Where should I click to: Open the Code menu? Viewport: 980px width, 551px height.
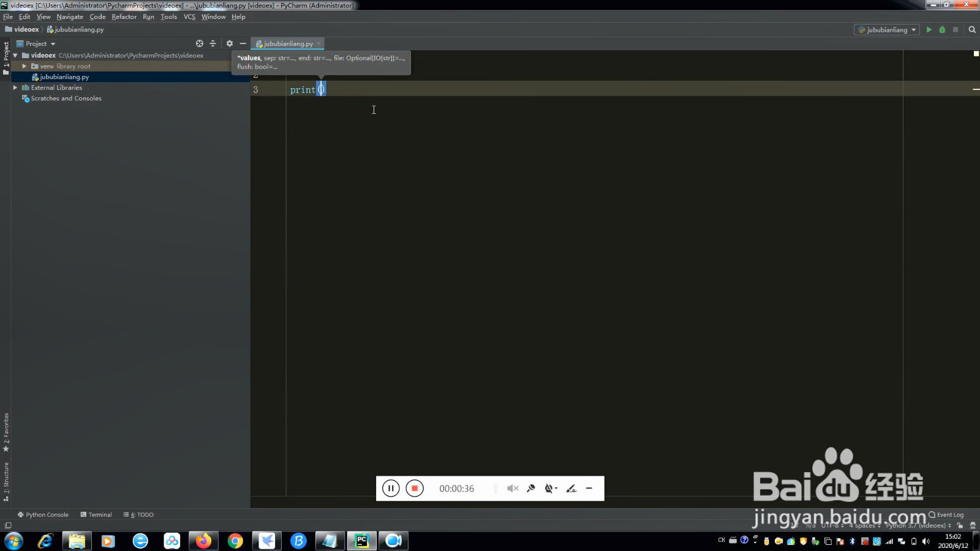coord(97,17)
